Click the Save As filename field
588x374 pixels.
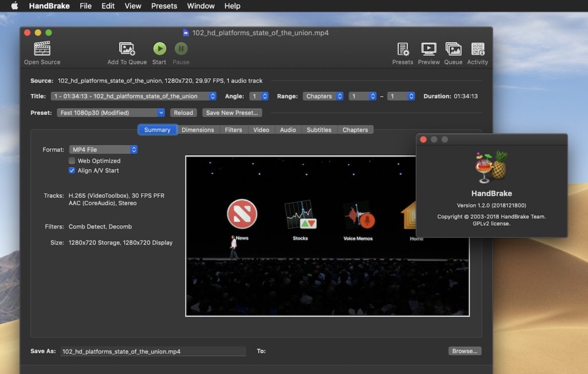tap(153, 351)
